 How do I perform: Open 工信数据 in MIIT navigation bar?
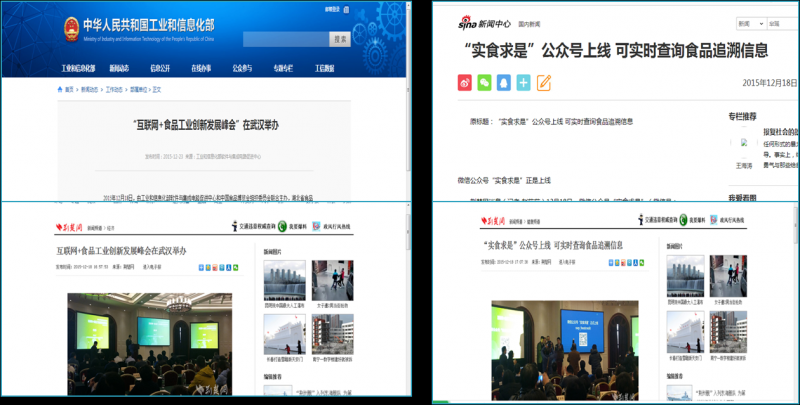tap(326, 68)
